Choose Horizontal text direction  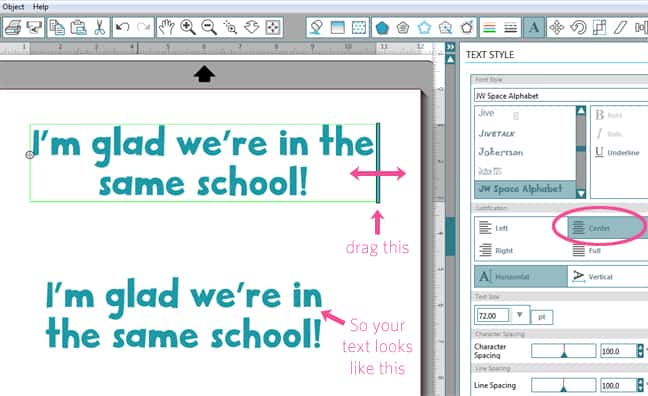521,276
